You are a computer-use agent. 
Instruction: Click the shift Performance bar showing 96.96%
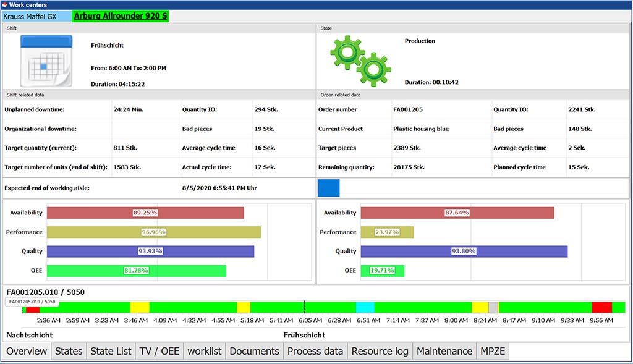[154, 232]
